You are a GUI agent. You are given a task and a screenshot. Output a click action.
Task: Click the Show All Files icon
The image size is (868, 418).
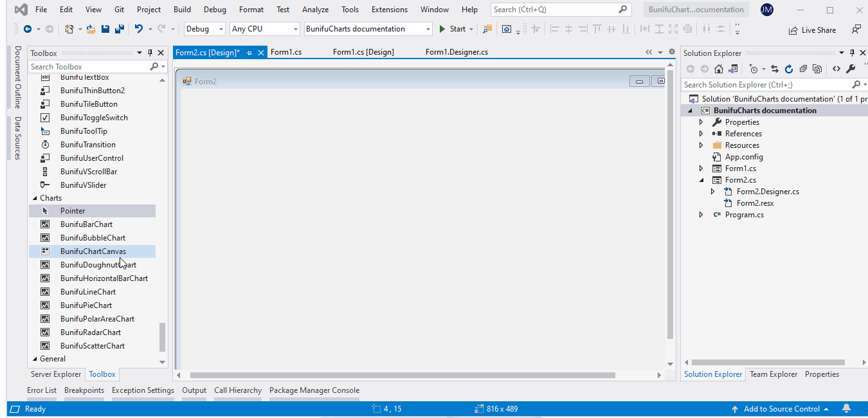[x=817, y=69]
